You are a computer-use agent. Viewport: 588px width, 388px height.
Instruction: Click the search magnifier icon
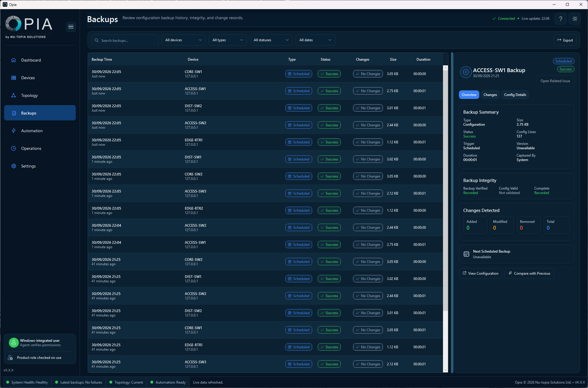coord(97,40)
